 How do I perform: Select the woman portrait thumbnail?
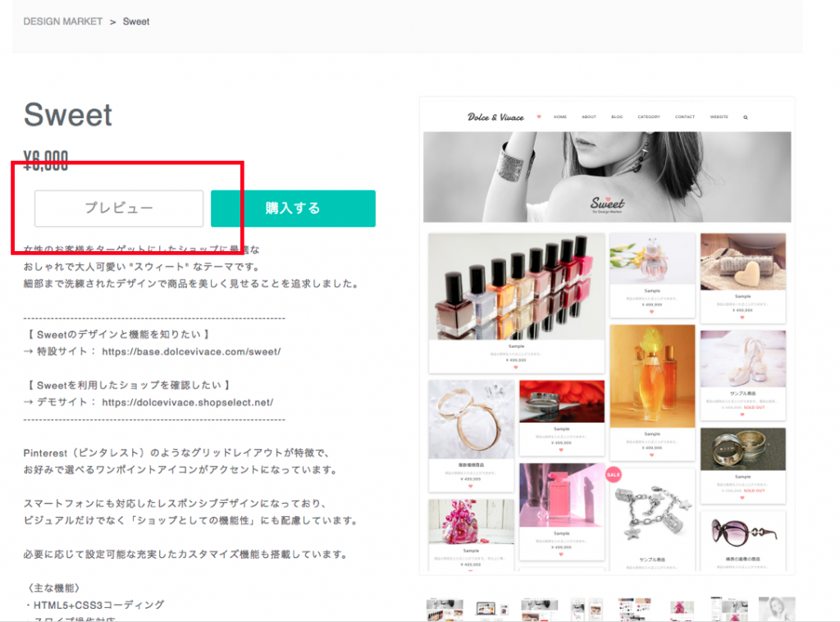[x=778, y=609]
